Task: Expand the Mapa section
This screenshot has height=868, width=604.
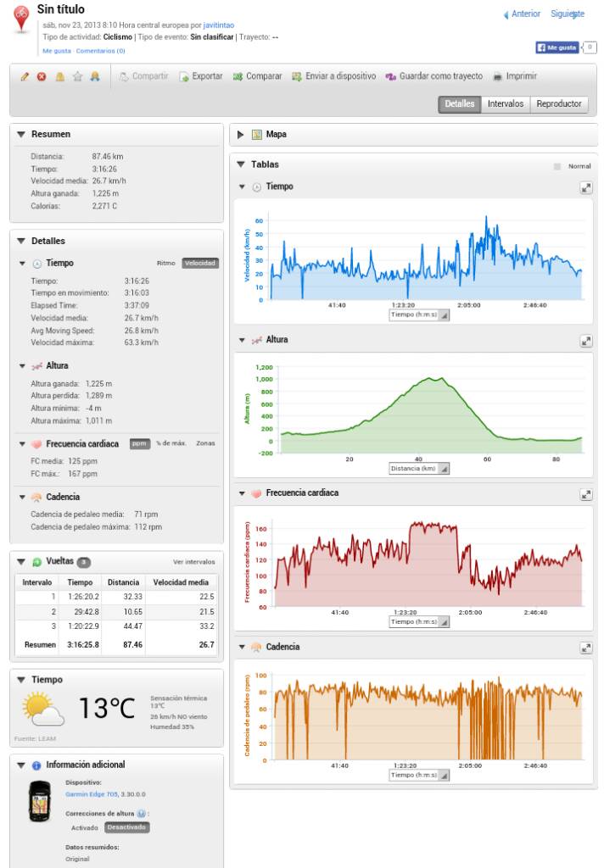Action: click(x=241, y=135)
